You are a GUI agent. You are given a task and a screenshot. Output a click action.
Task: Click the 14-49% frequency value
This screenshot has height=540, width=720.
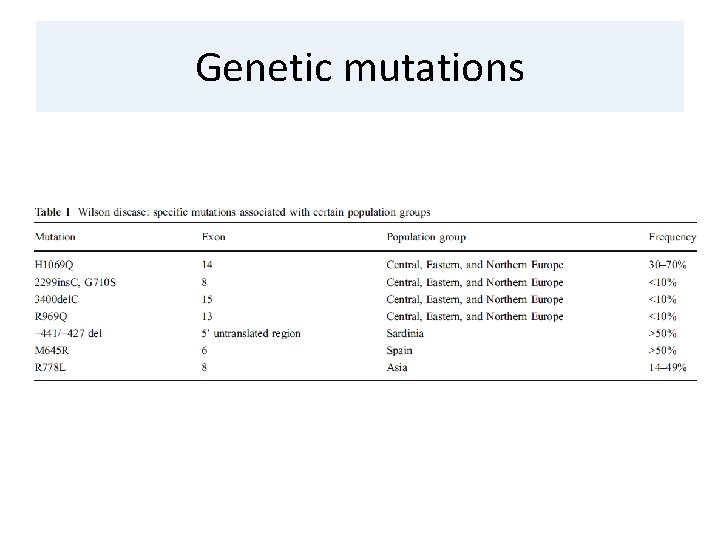[x=667, y=367]
